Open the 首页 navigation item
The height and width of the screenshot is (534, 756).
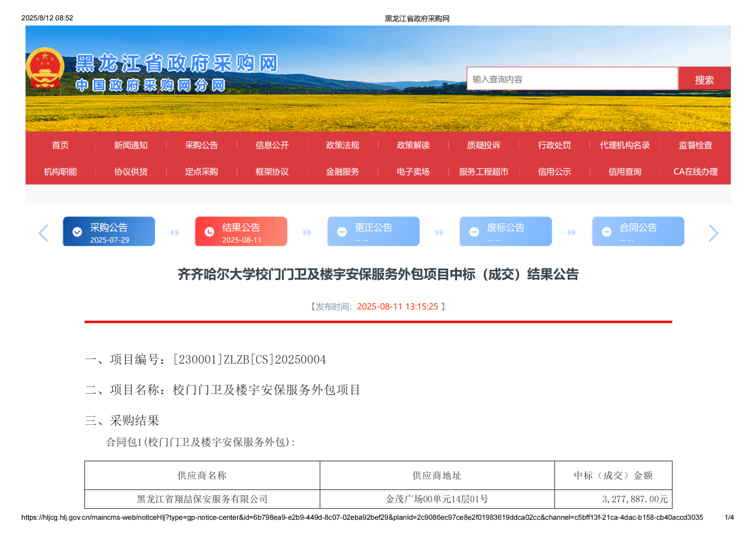click(60, 145)
